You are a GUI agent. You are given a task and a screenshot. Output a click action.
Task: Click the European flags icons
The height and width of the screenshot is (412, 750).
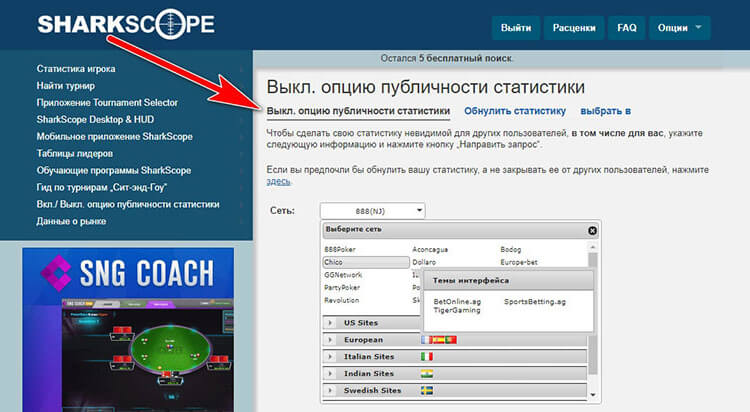pyautogui.click(x=439, y=340)
